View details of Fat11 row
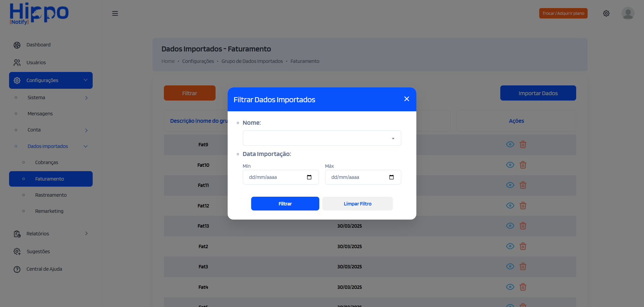This screenshot has height=307, width=644. [510, 185]
